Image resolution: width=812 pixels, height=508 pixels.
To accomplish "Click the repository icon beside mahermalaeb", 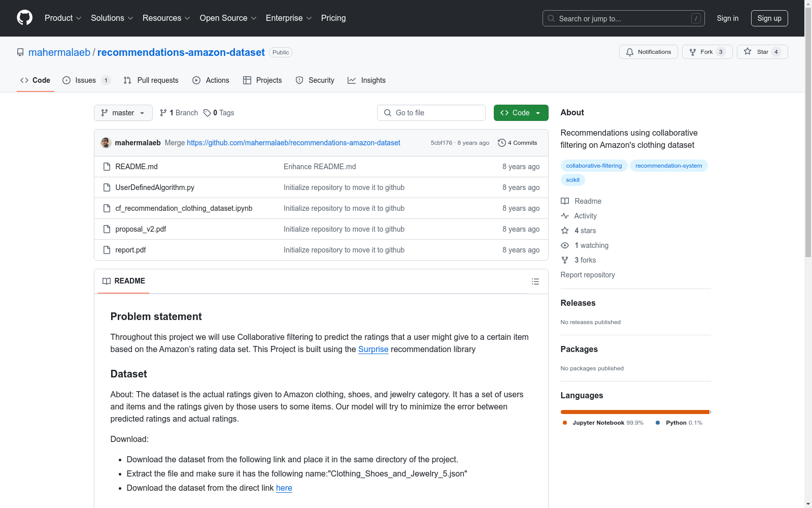I will click(20, 52).
